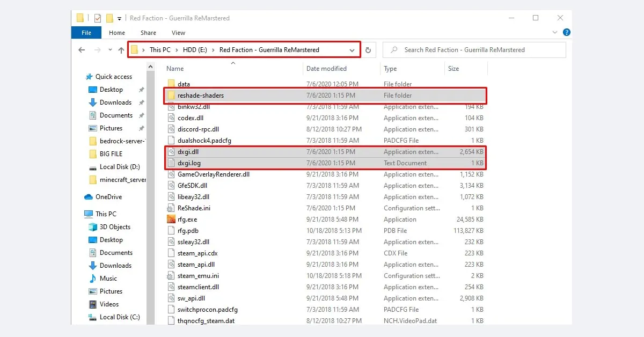Open the Customize Quick Access Toolbar dropdown
This screenshot has height=337, width=644.
(x=120, y=18)
